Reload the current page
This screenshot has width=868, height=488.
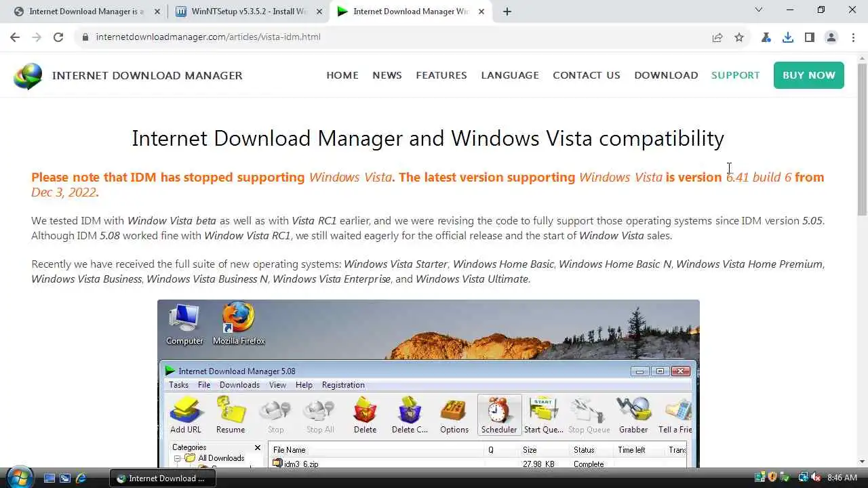click(x=58, y=37)
